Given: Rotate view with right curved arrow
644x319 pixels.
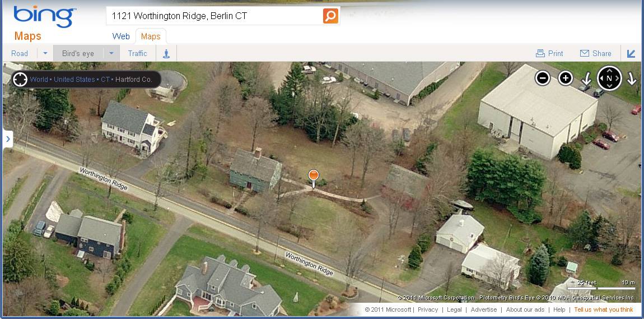Looking at the screenshot, I should (x=632, y=78).
